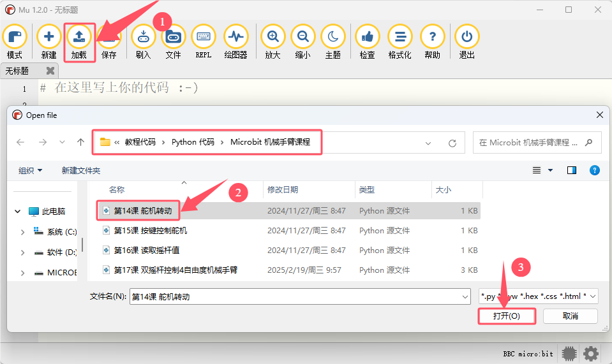The height and width of the screenshot is (364, 612).
Task: Click the micro:bit chip status icon
Action: (x=569, y=354)
